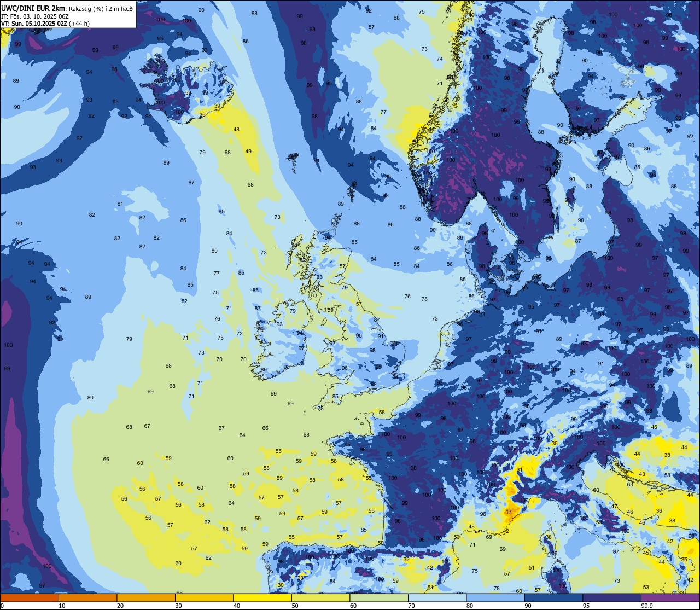Click the 50–60 pale yellow legend segment

click(x=320, y=597)
